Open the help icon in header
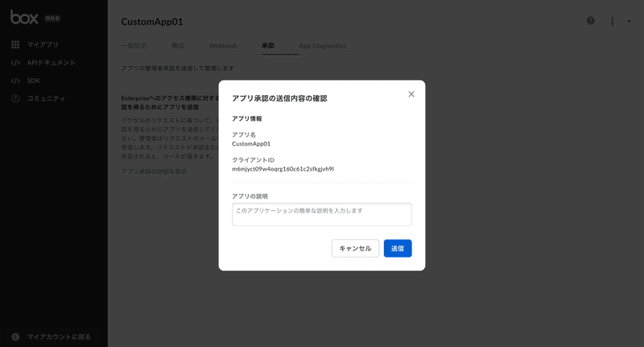 click(591, 21)
